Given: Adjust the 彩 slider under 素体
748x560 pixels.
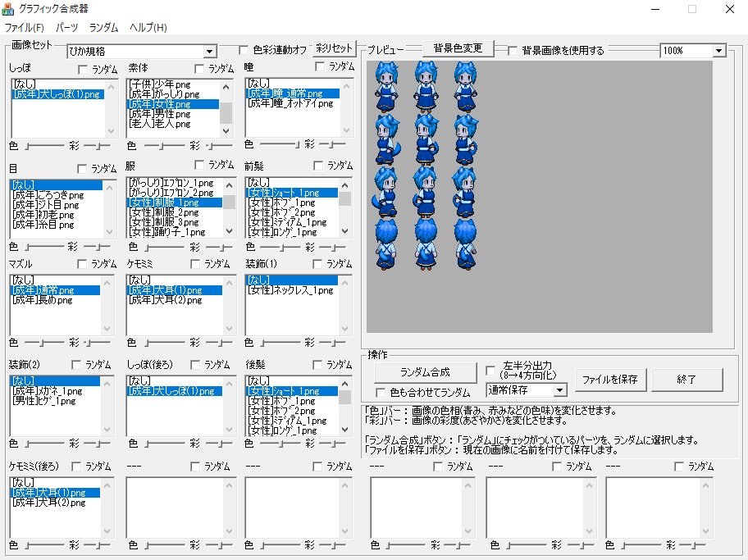Looking at the screenshot, I should pos(220,145).
